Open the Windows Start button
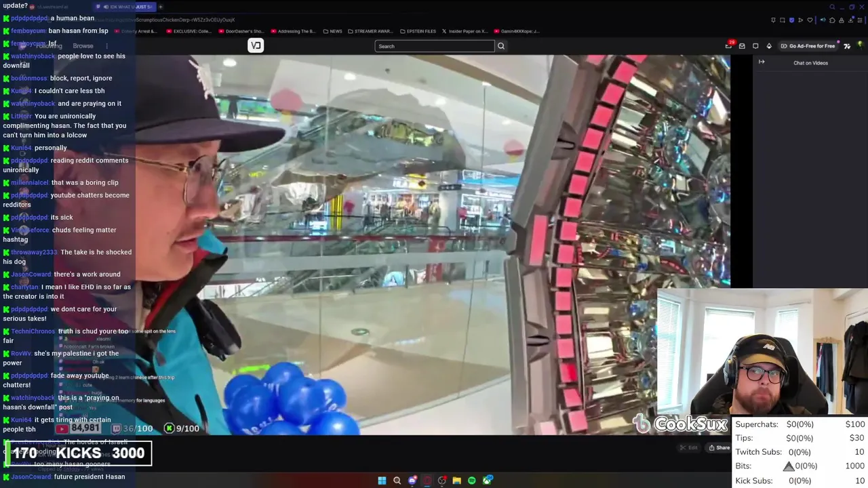Image resolution: width=868 pixels, height=488 pixels. (382, 481)
